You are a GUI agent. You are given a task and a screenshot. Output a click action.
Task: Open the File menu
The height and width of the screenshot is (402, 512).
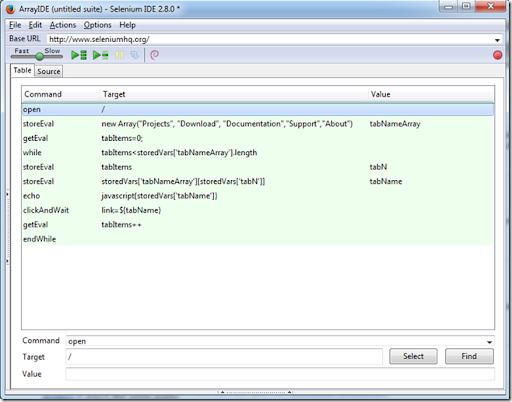coord(15,25)
